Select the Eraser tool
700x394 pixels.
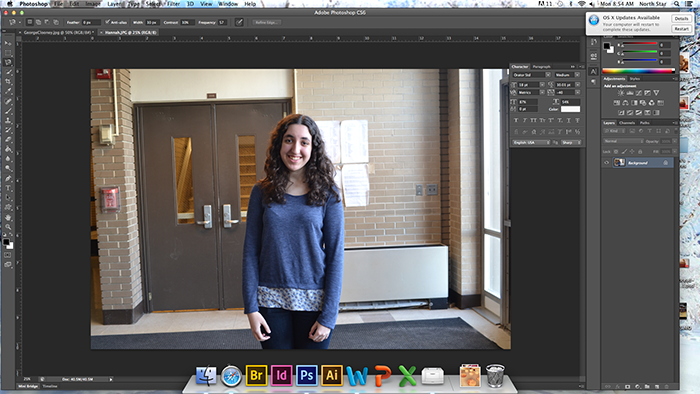[x=8, y=140]
